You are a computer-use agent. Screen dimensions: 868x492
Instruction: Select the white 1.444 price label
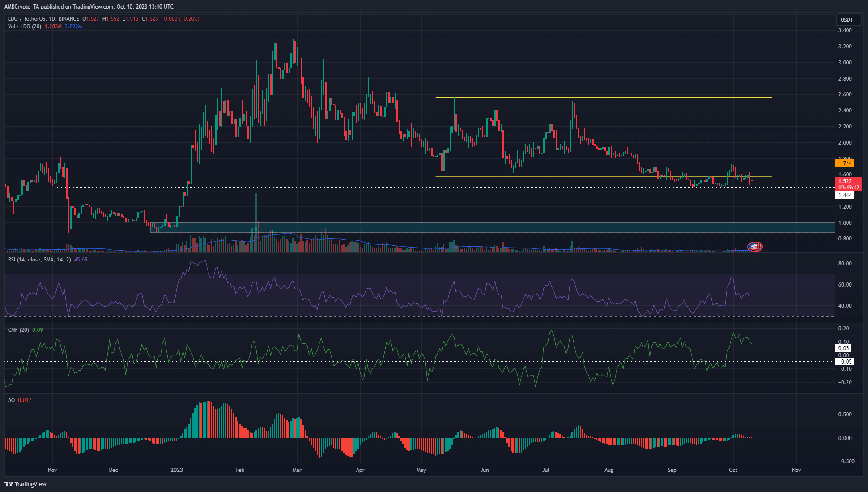[845, 195]
